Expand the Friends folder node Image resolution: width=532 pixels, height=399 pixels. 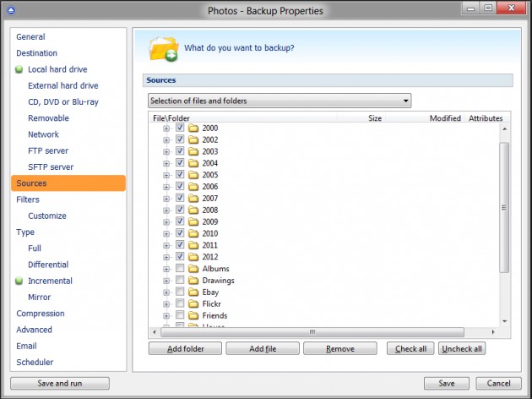(x=166, y=315)
